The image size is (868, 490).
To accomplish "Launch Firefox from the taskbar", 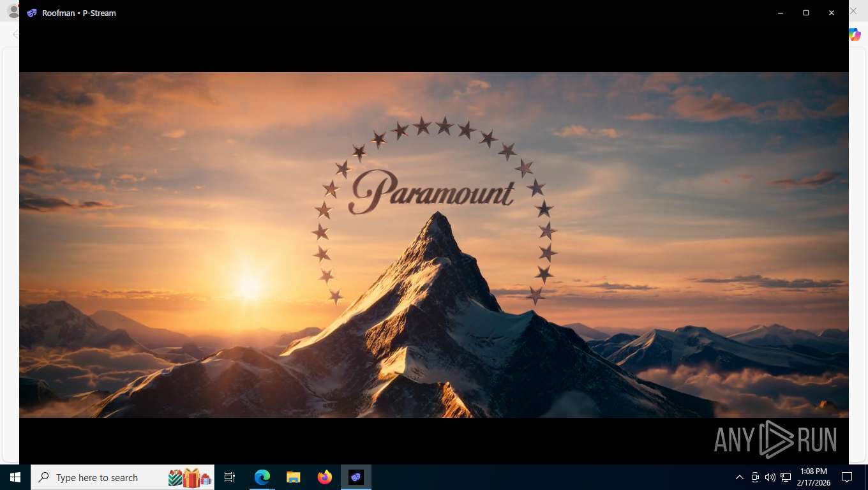I will click(325, 477).
